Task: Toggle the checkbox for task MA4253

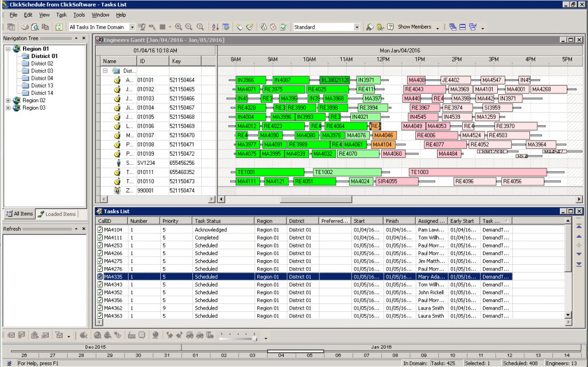Action: tap(100, 245)
